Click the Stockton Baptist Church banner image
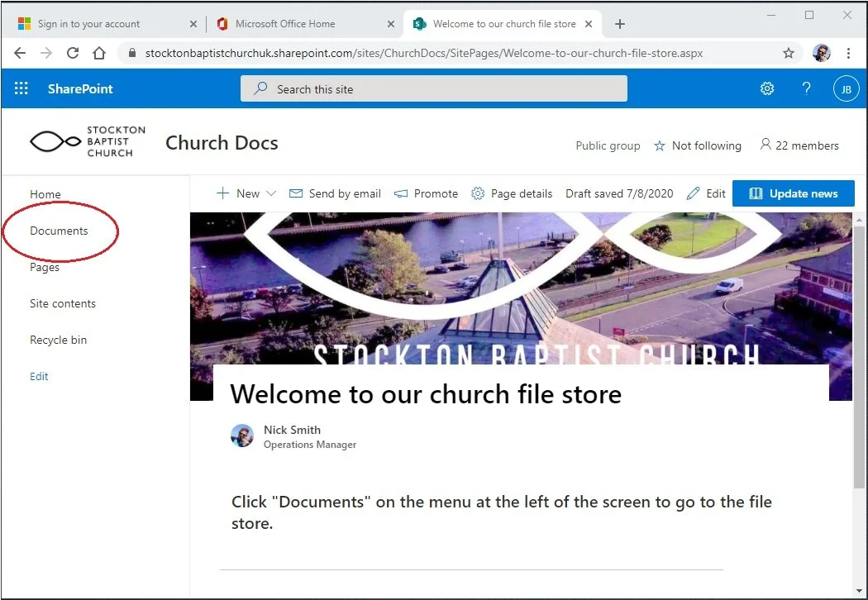 (x=520, y=288)
